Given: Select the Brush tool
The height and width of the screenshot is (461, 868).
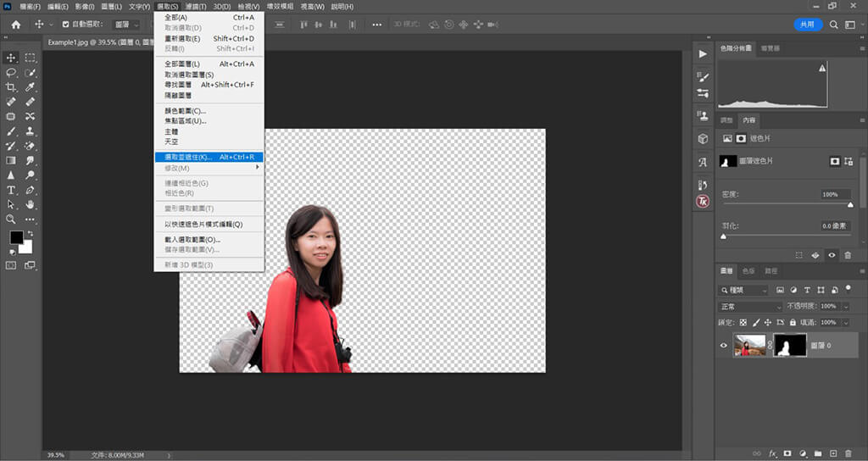Looking at the screenshot, I should pyautogui.click(x=10, y=131).
